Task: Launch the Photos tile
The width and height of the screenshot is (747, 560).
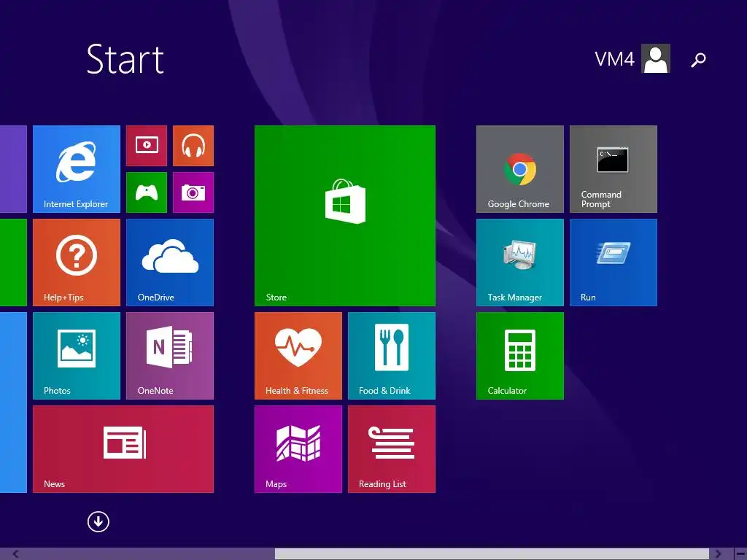Action: pyautogui.click(x=76, y=356)
